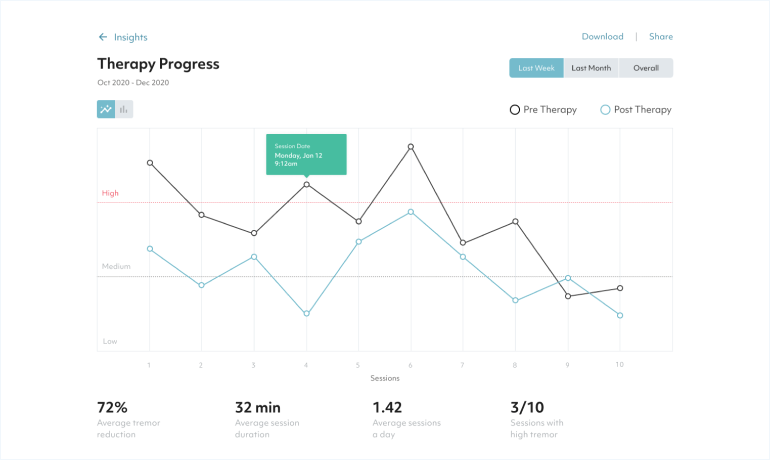Viewport: 770px width, 460px height.
Task: Switch to bar chart view icon
Action: click(124, 109)
